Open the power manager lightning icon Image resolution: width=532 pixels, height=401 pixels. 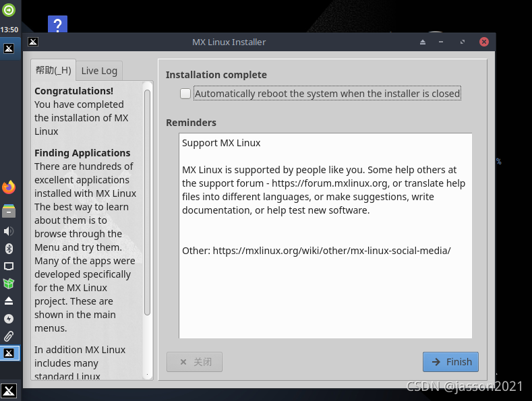9,319
